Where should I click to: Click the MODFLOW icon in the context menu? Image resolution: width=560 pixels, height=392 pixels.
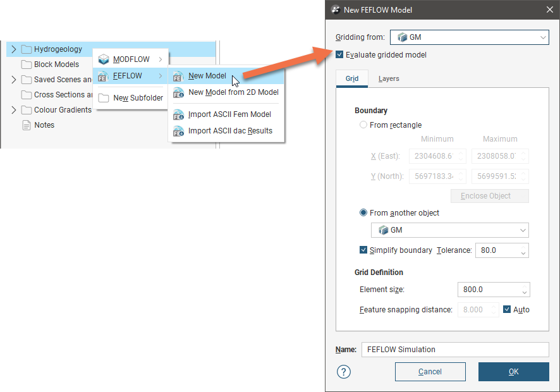(104, 59)
